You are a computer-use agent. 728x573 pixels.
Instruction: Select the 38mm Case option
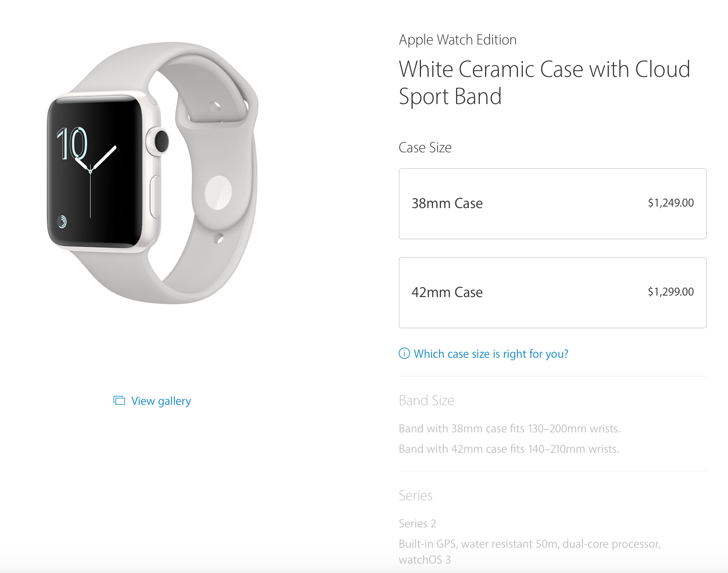tap(553, 204)
